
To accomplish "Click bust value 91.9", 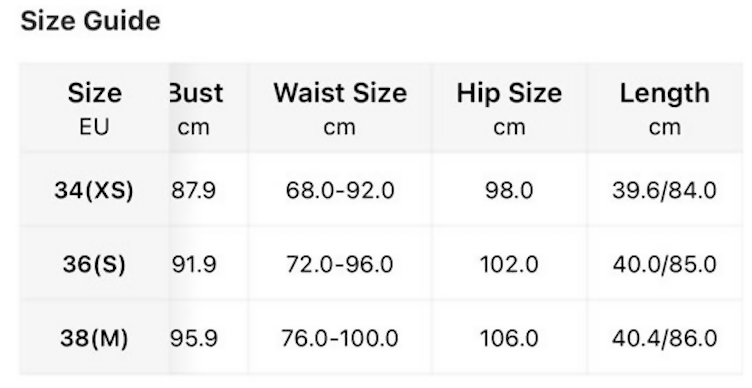I will [194, 264].
